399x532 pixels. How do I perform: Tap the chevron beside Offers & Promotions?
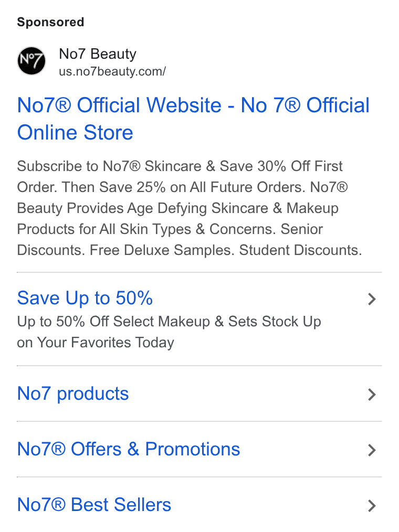click(372, 450)
